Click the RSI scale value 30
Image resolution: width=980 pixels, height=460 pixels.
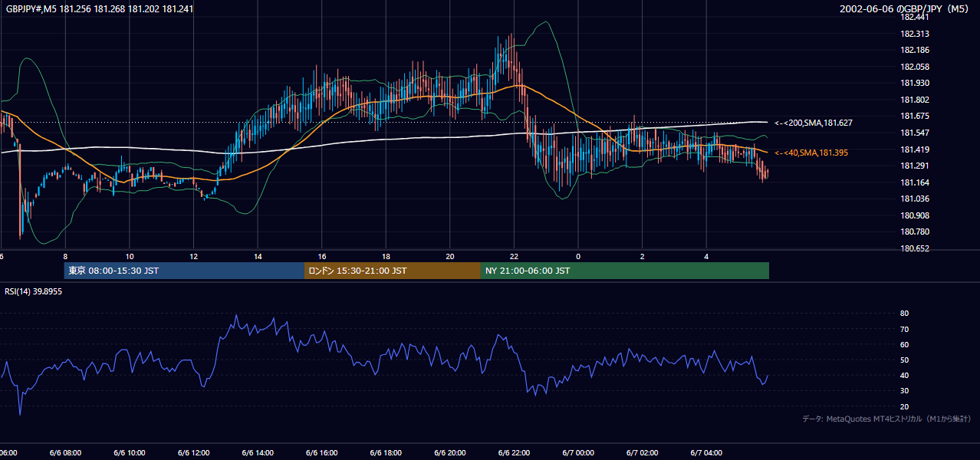(x=904, y=391)
